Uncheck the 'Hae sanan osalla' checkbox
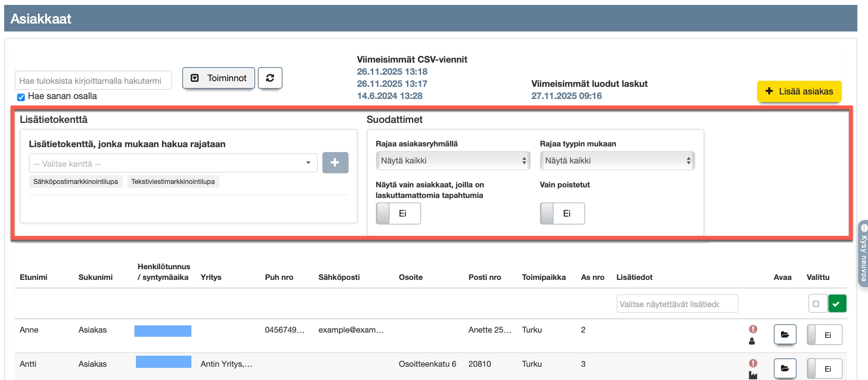This screenshot has height=380, width=868. coord(21,97)
